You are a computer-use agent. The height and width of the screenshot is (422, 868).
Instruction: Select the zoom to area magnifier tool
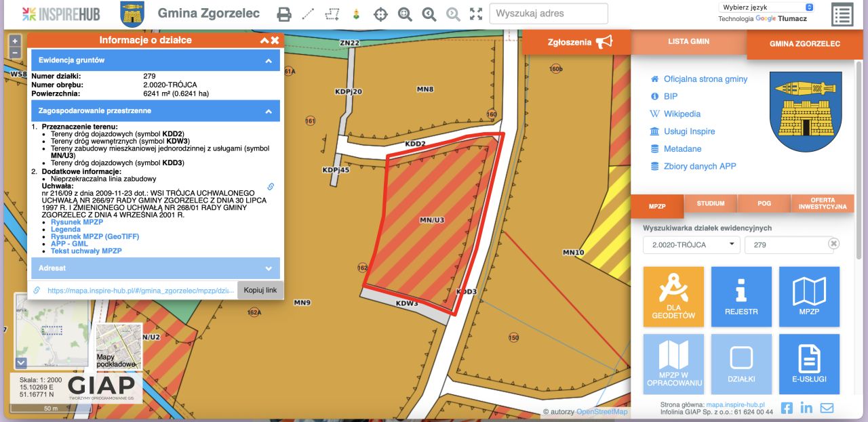(406, 14)
